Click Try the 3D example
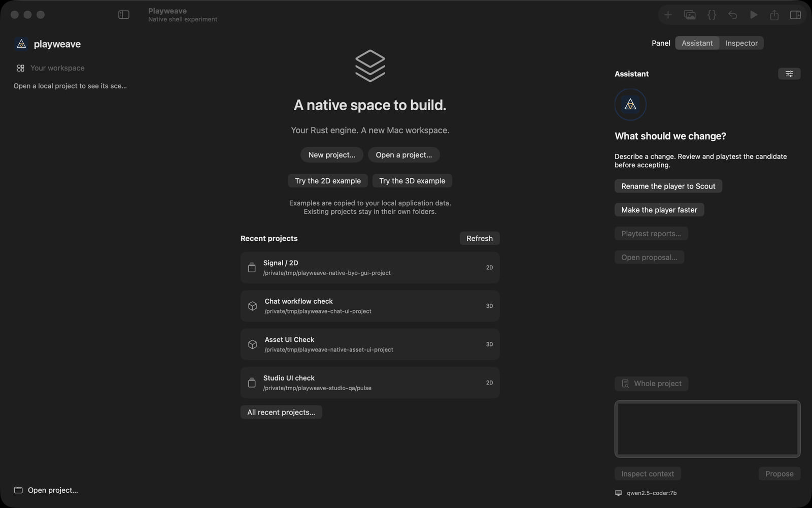This screenshot has width=812, height=508. click(x=412, y=181)
